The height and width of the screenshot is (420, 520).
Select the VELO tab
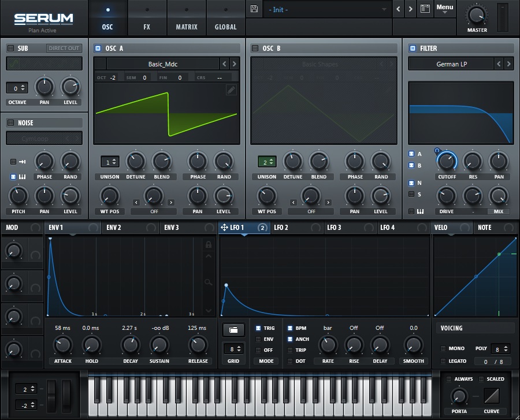(451, 228)
